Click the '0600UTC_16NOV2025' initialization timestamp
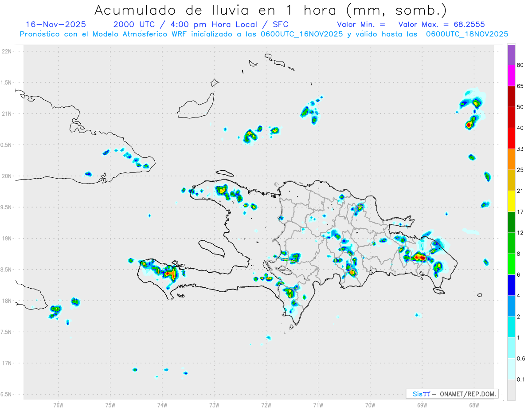532x411 pixels. coord(301,34)
